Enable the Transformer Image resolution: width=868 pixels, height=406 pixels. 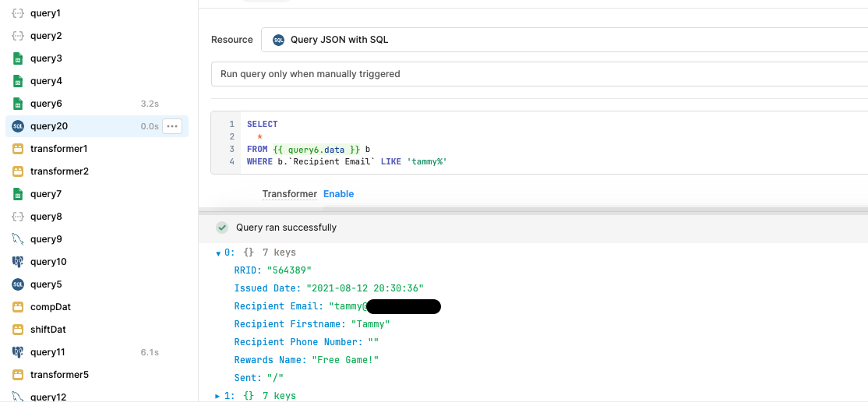point(338,194)
